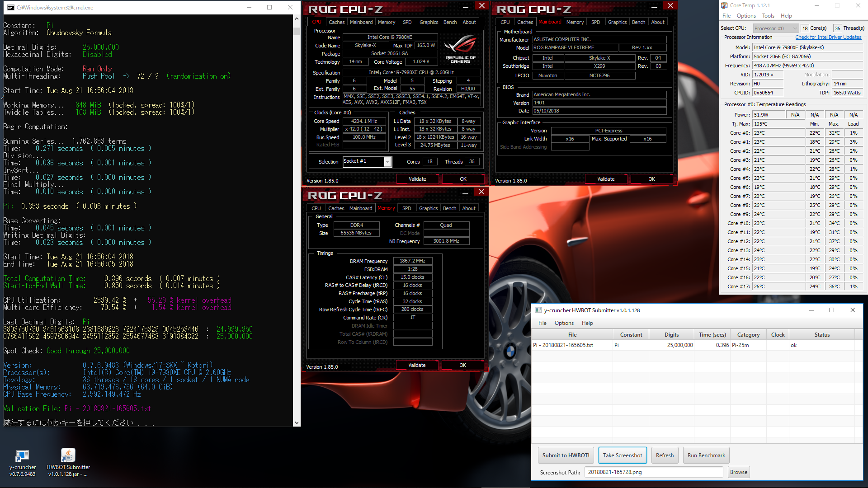This screenshot has height=488, width=868.
Task: Open Core Temp Options menu
Action: pos(746,16)
